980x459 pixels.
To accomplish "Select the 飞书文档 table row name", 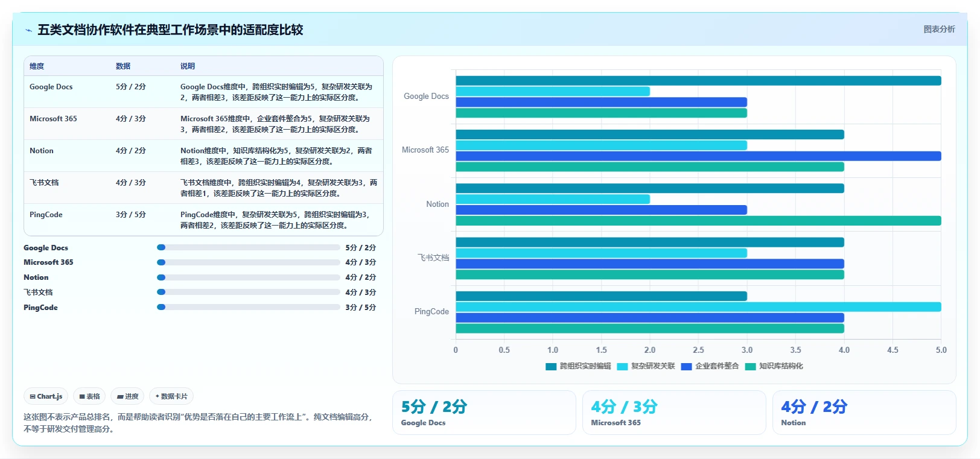I will (x=44, y=183).
